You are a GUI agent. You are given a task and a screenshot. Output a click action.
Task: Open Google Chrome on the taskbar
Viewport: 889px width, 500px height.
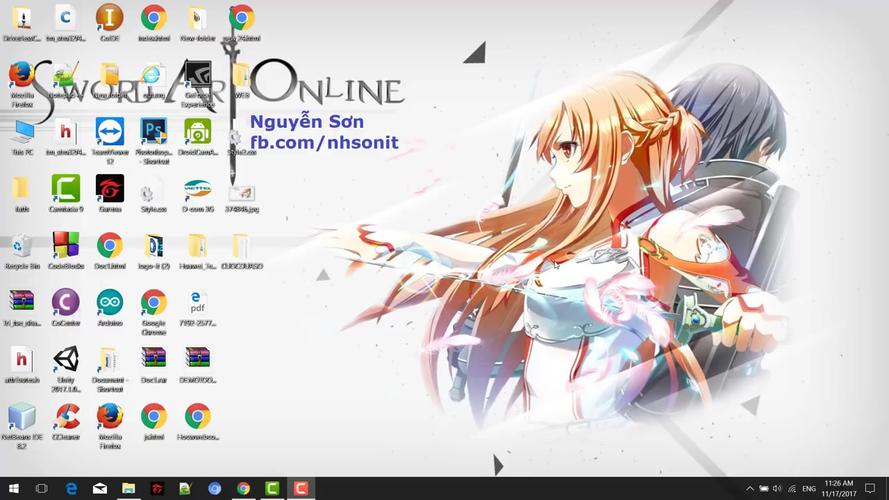[243, 488]
